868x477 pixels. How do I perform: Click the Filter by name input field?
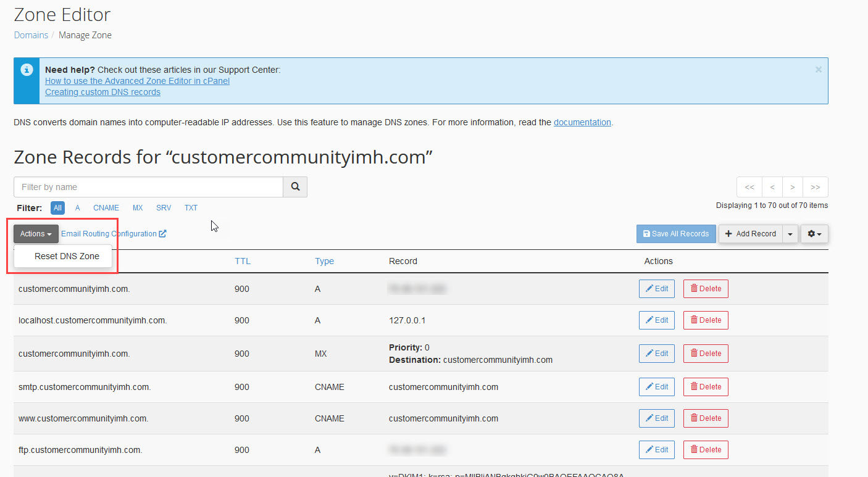[x=148, y=187]
